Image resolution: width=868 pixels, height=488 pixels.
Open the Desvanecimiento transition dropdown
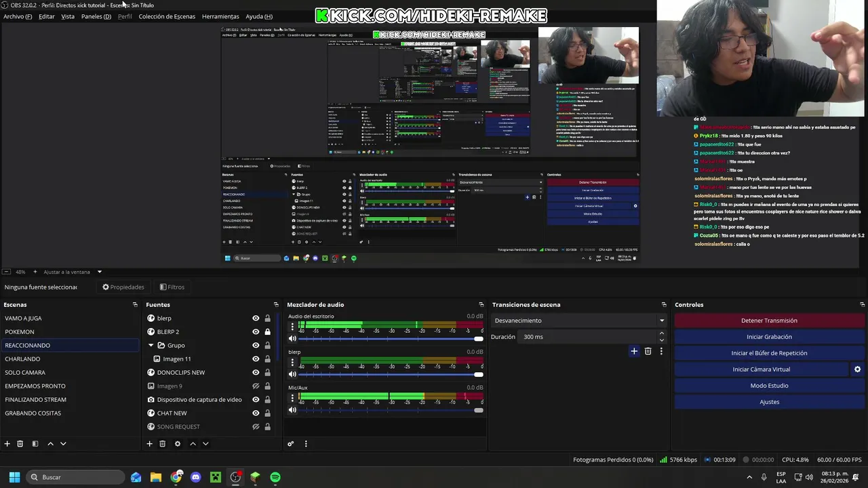click(579, 321)
